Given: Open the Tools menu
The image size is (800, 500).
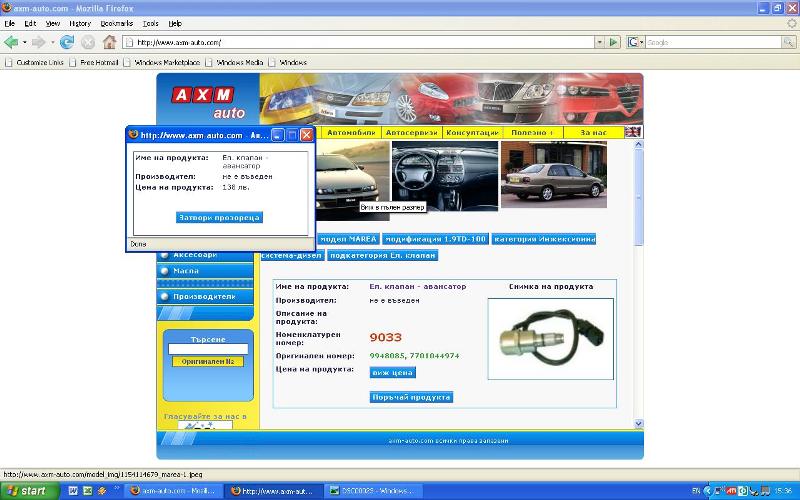Looking at the screenshot, I should (150, 22).
